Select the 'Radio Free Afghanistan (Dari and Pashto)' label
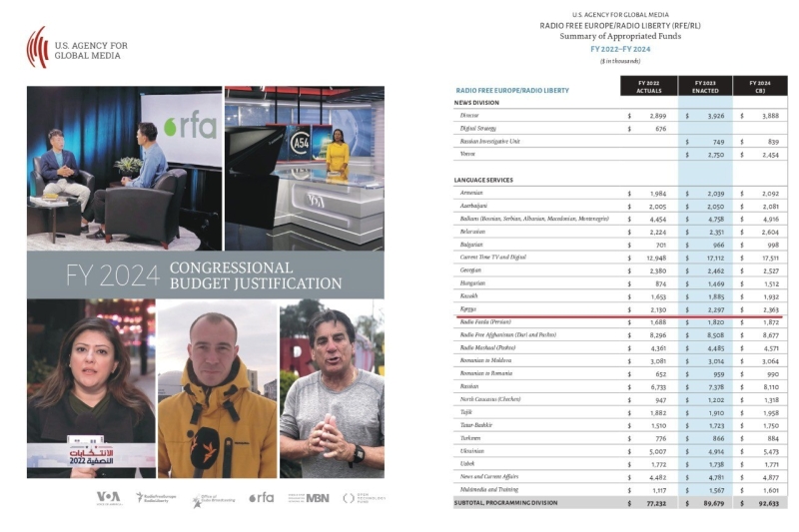 (507, 334)
